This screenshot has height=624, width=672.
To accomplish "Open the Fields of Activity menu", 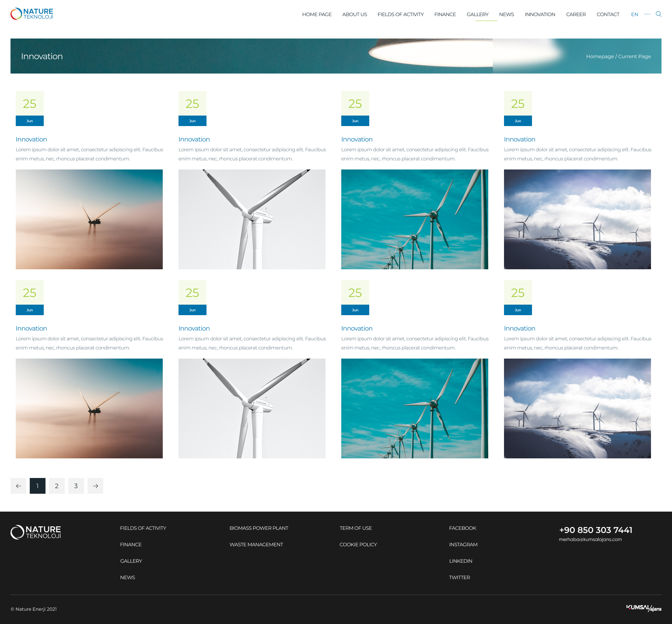I will click(400, 14).
